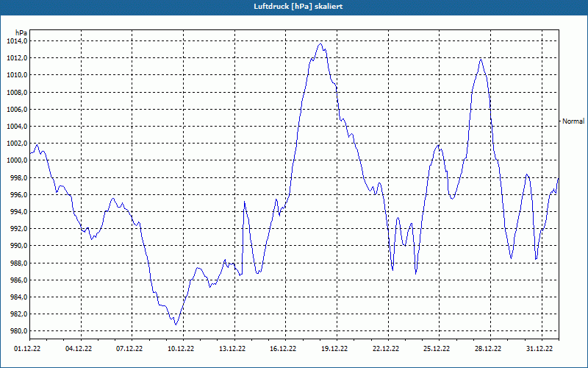Click the y-axis value 1002,0
588x368 pixels.
(x=17, y=144)
